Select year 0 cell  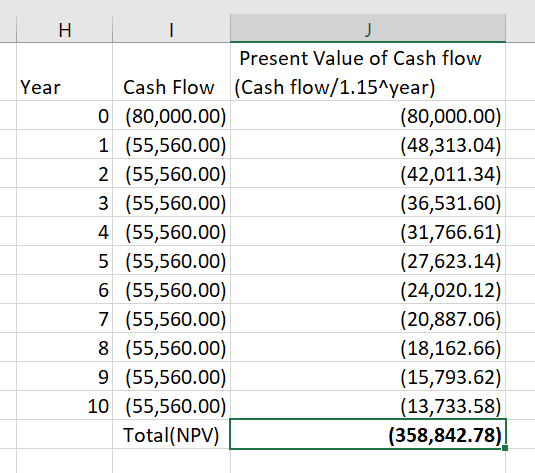pos(64,115)
